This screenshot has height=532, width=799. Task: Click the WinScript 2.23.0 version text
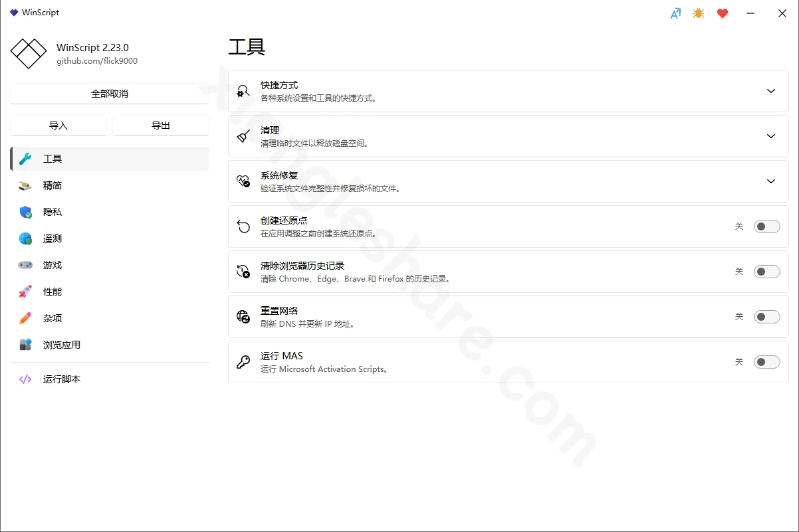coord(92,48)
